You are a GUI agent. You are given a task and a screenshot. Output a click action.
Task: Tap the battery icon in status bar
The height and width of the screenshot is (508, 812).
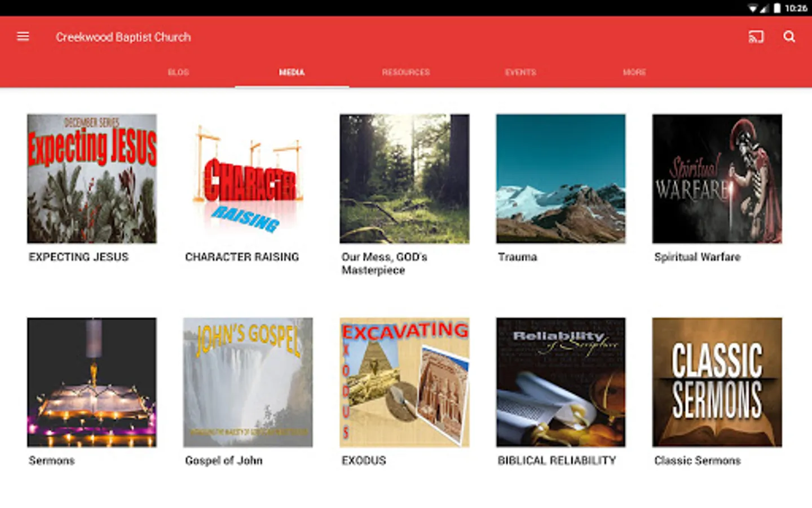click(777, 8)
